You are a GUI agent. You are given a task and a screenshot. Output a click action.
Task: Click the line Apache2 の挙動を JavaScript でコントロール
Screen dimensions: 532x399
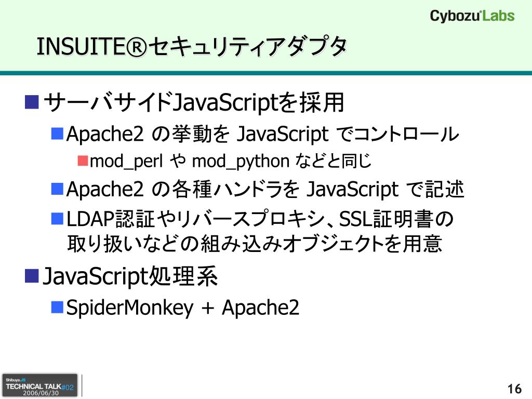pos(262,134)
